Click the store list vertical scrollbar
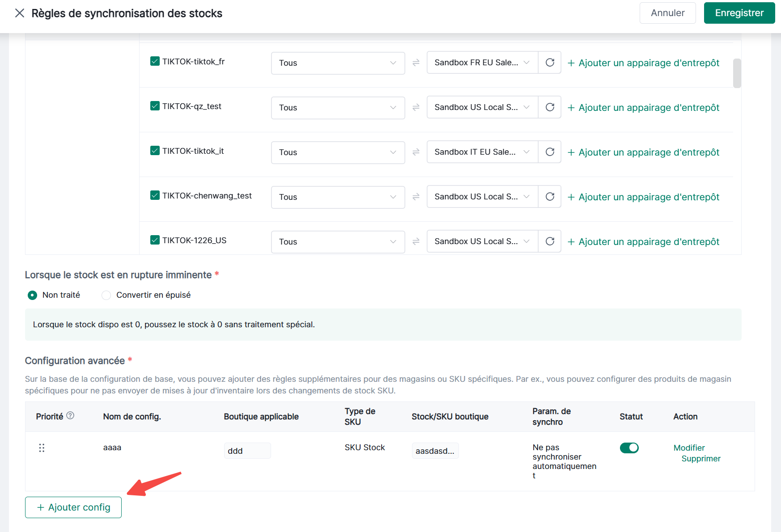The width and height of the screenshot is (781, 532). pos(737,73)
